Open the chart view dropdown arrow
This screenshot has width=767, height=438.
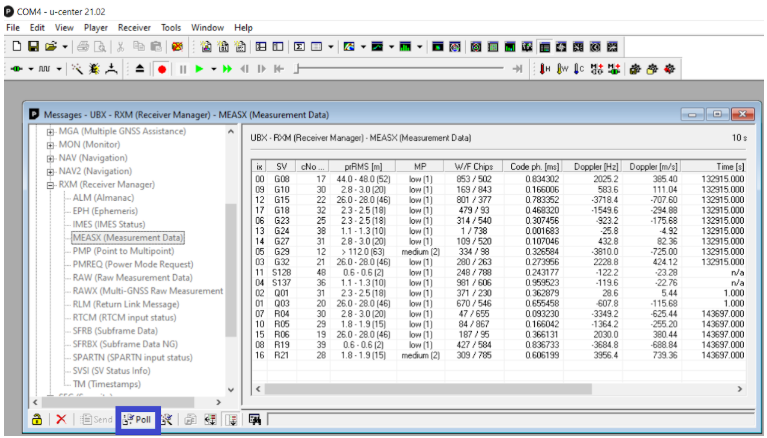[391, 47]
